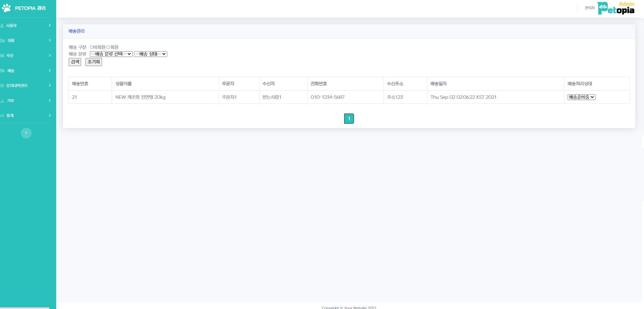Viewport: 644px width, 309px height.
Task: Open the 배송 분류 선택 dropdown
Action: [111, 54]
